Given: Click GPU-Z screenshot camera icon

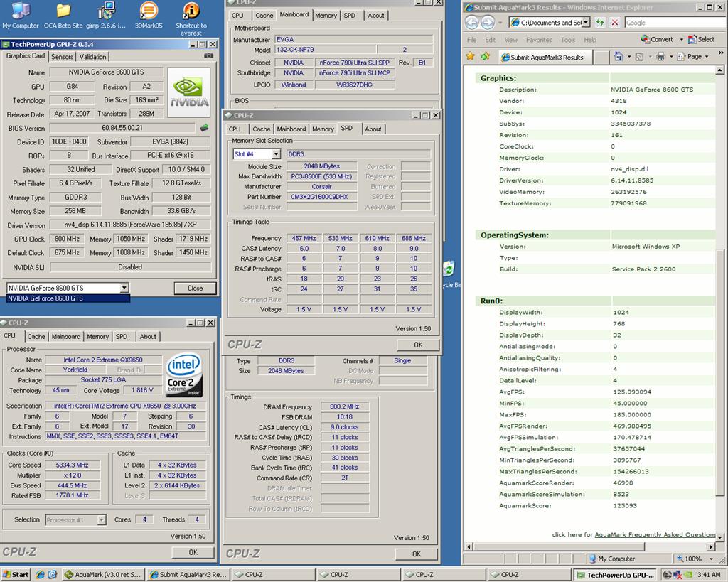Looking at the screenshot, I should pyautogui.click(x=209, y=55).
